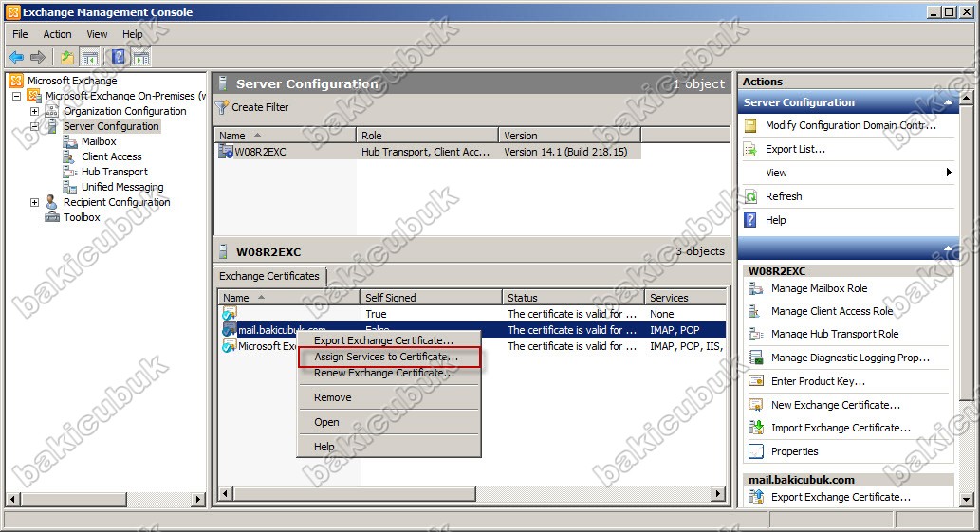The image size is (980, 532).
Task: Switch to the Exchange Certificates tab
Action: point(269,276)
